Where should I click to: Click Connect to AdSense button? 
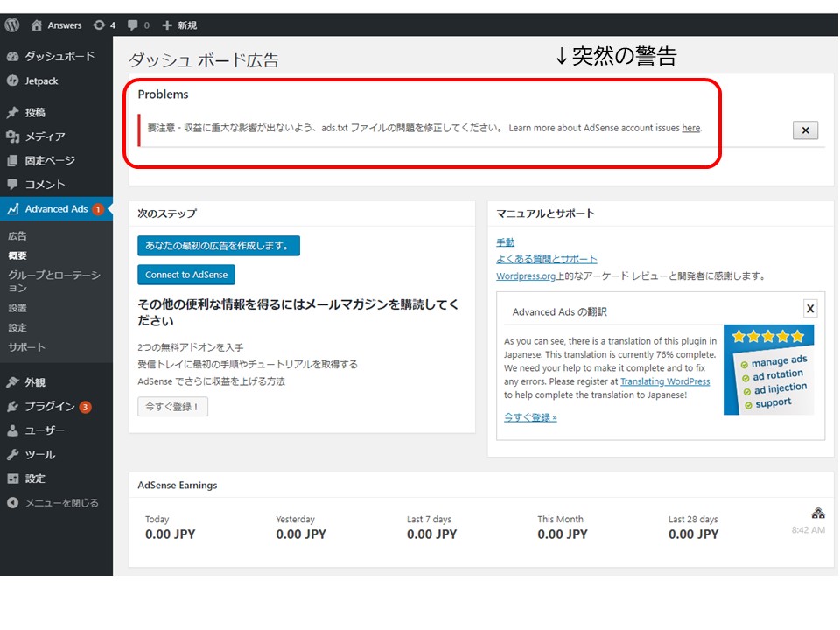[x=186, y=275]
